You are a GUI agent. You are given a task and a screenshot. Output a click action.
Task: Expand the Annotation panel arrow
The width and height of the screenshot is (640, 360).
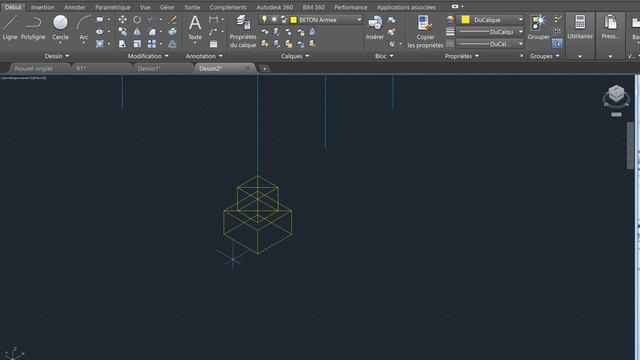[221, 56]
